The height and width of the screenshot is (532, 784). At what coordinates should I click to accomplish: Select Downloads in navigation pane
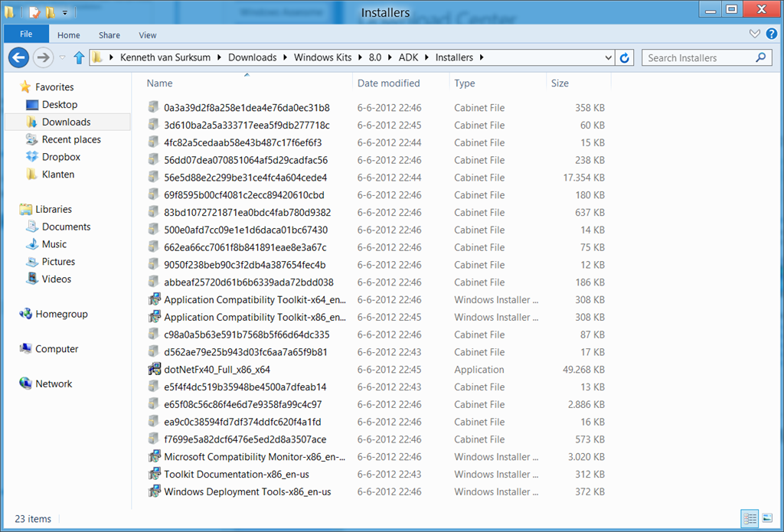point(66,122)
